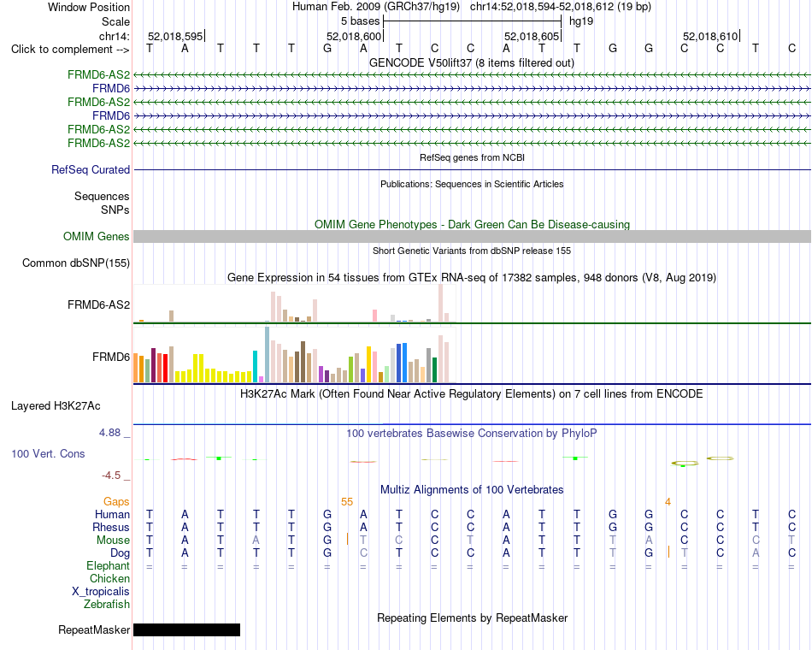
Task: Click the 'Sequences' track label
Action: point(102,196)
